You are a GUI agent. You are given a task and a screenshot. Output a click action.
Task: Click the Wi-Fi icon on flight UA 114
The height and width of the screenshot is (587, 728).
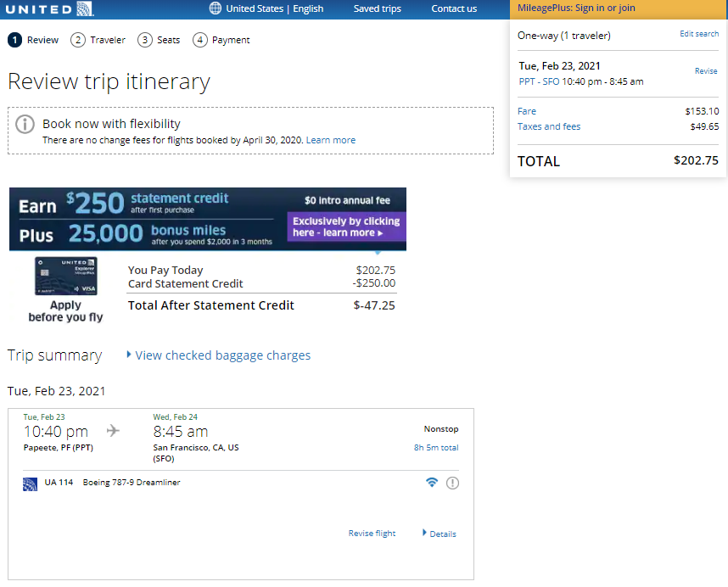click(432, 482)
